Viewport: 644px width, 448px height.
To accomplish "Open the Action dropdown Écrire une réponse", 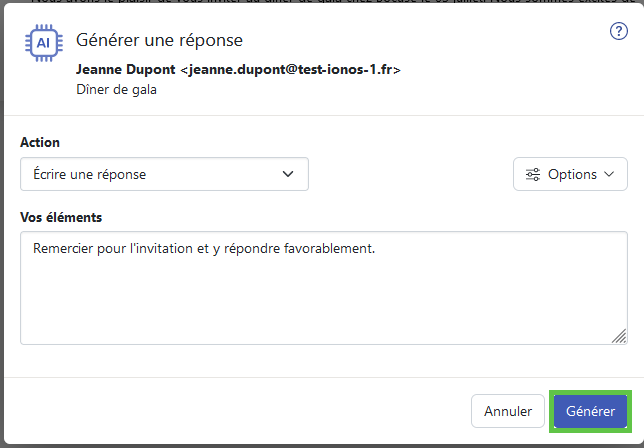I will click(164, 174).
